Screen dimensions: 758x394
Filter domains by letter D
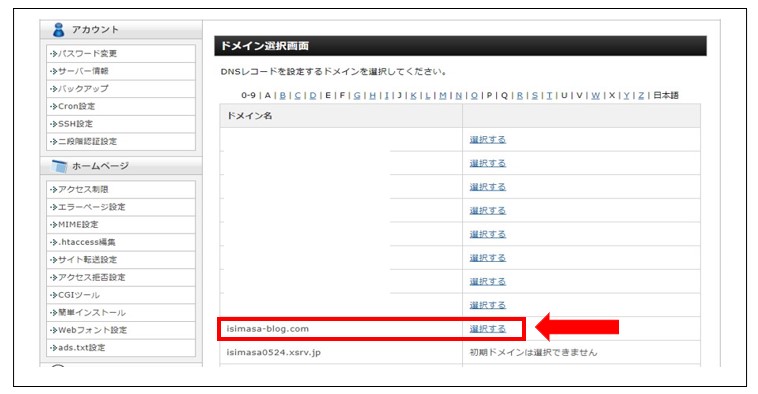pyautogui.click(x=313, y=95)
